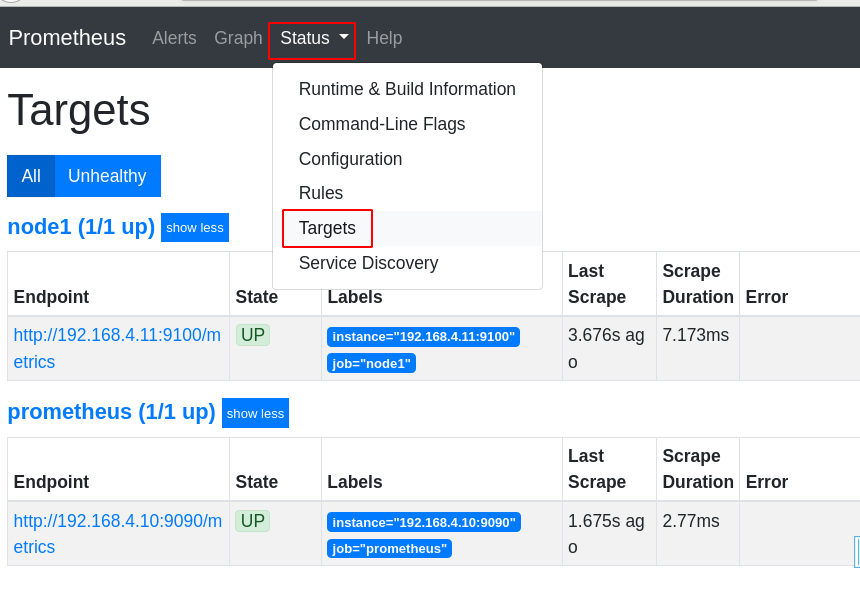This screenshot has height=603, width=860.
Task: Click the State header in prometheus table
Action: click(257, 482)
